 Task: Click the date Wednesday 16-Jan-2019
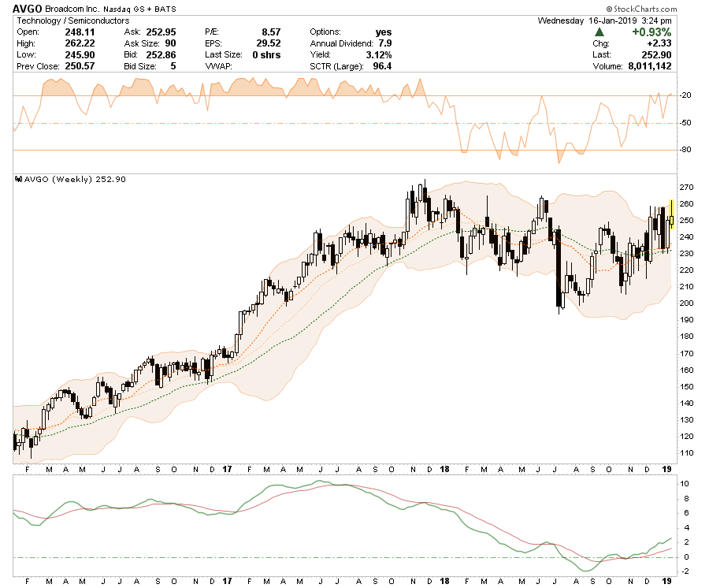click(587, 20)
